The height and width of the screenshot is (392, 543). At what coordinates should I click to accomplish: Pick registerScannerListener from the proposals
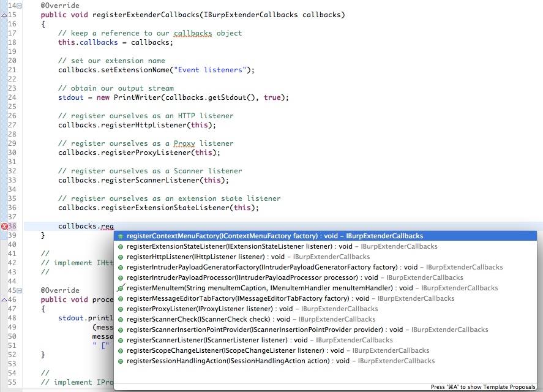coord(208,340)
